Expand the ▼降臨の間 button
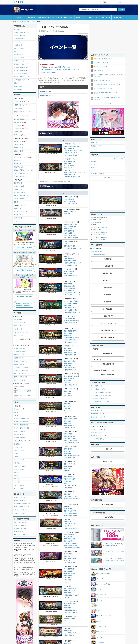 coord(108,295)
